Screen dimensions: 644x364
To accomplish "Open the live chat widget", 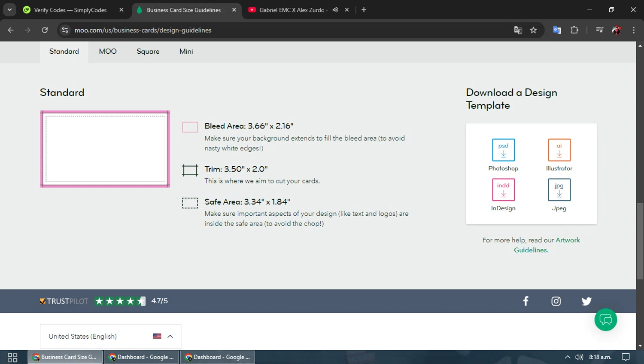I will coord(605,320).
